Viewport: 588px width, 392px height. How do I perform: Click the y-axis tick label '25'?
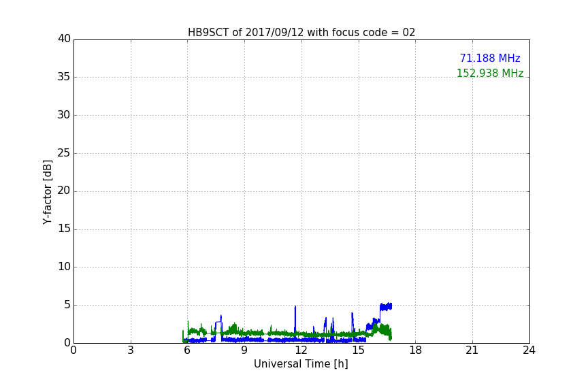pos(64,152)
